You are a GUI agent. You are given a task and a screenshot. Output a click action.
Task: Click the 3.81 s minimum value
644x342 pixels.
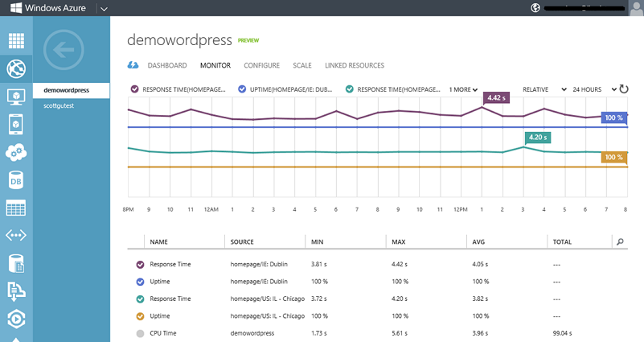click(x=318, y=264)
